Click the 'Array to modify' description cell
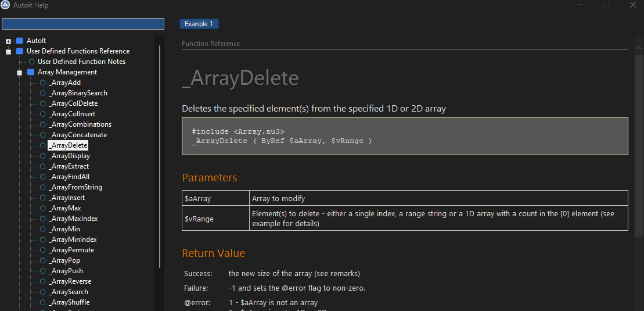Screen dimensions: 644x311 (438, 198)
